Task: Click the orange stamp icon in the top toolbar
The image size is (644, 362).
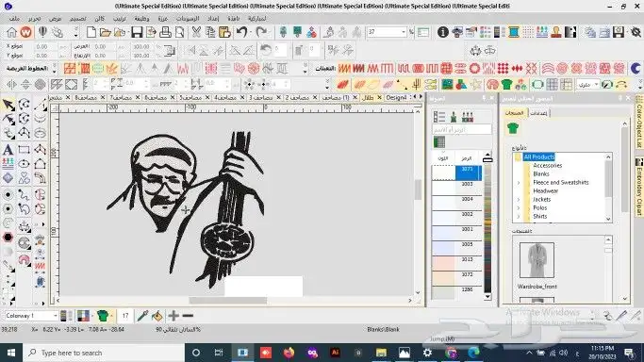Action: pyautogui.click(x=556, y=32)
